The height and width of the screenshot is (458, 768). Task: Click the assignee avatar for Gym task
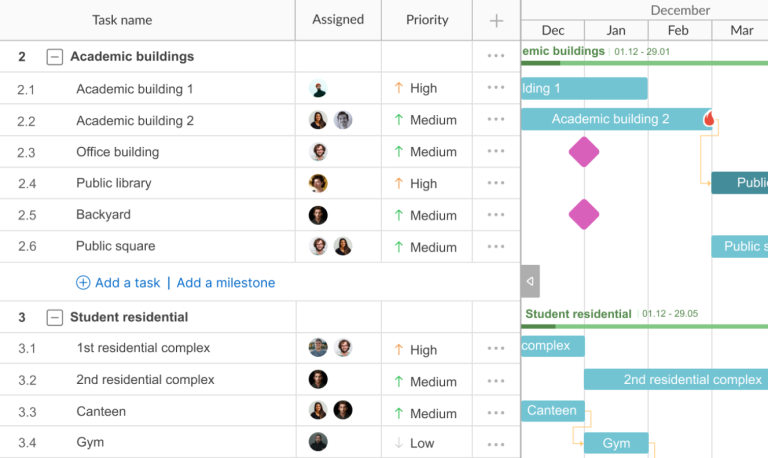pyautogui.click(x=318, y=442)
